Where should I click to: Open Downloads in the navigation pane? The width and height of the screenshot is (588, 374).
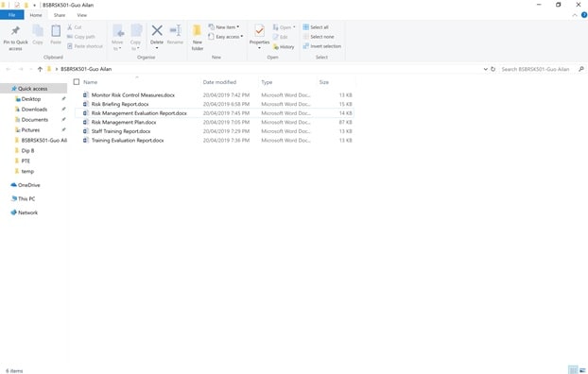[34, 109]
